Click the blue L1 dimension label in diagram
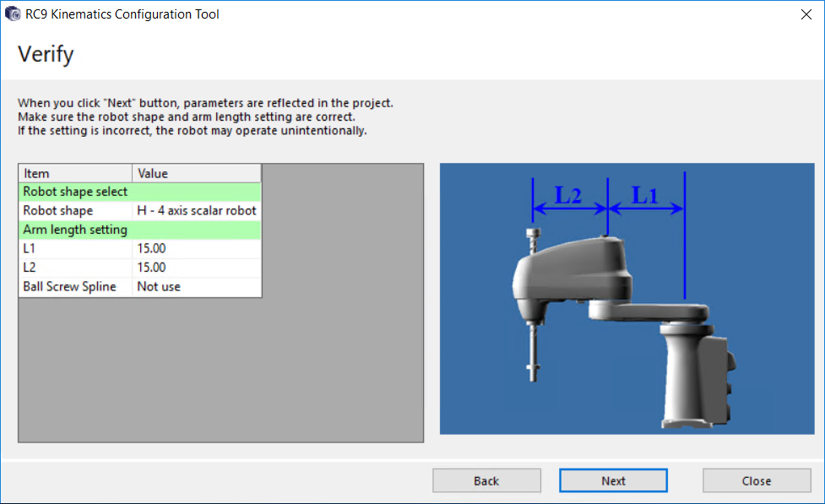Viewport: 825px width, 504px height. tap(645, 195)
